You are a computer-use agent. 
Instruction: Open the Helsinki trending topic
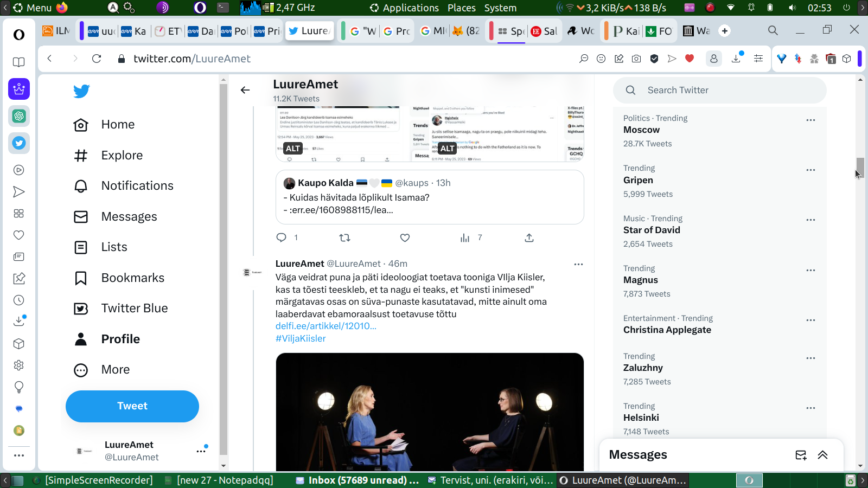641,418
